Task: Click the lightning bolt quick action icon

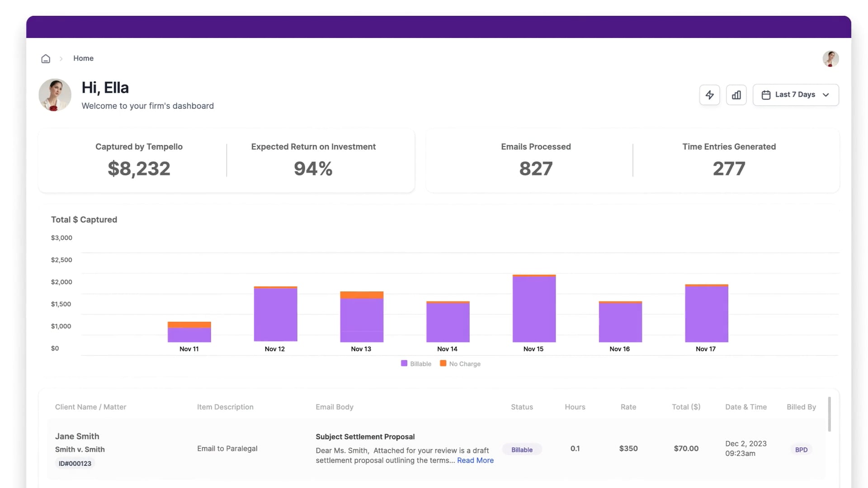Action: [x=709, y=95]
